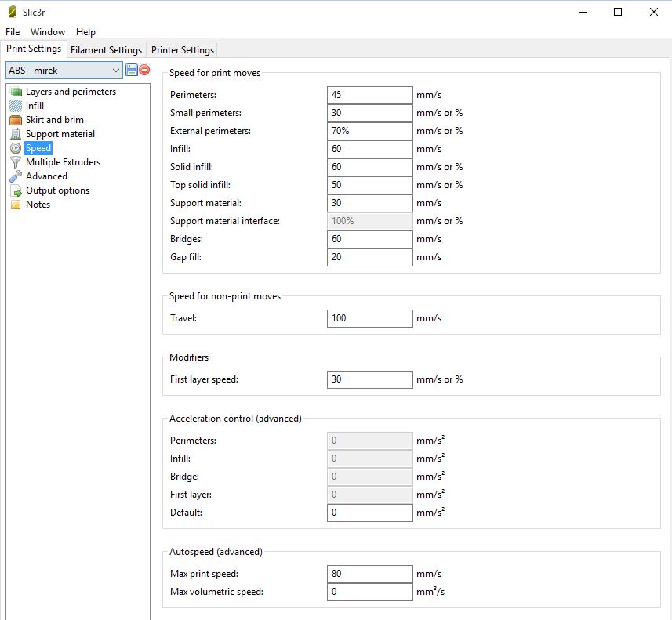The width and height of the screenshot is (672, 620).
Task: Click the Travel speed input field
Action: click(369, 318)
